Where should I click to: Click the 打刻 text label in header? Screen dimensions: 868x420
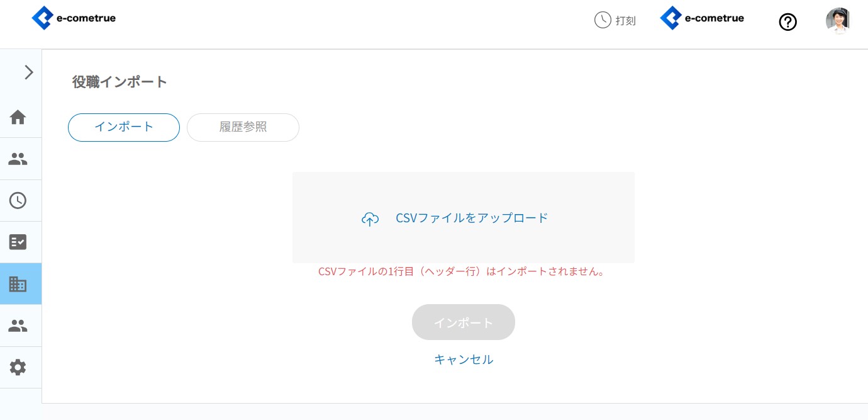(x=625, y=21)
